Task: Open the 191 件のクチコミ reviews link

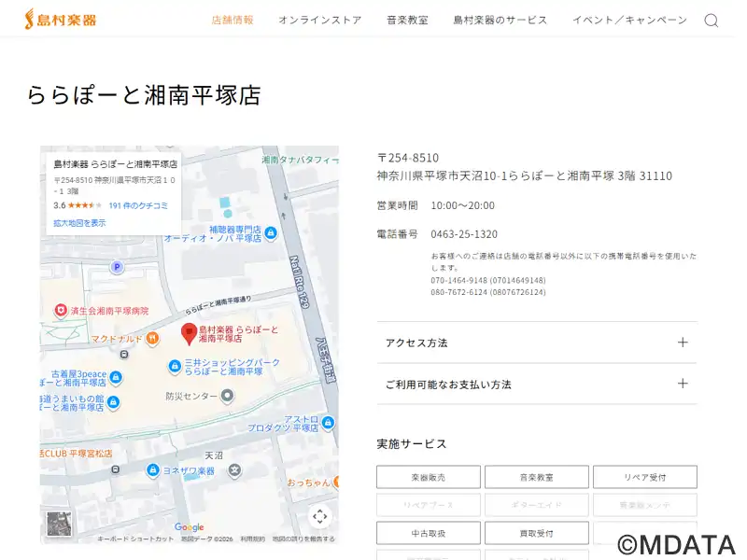Action: coord(138,205)
